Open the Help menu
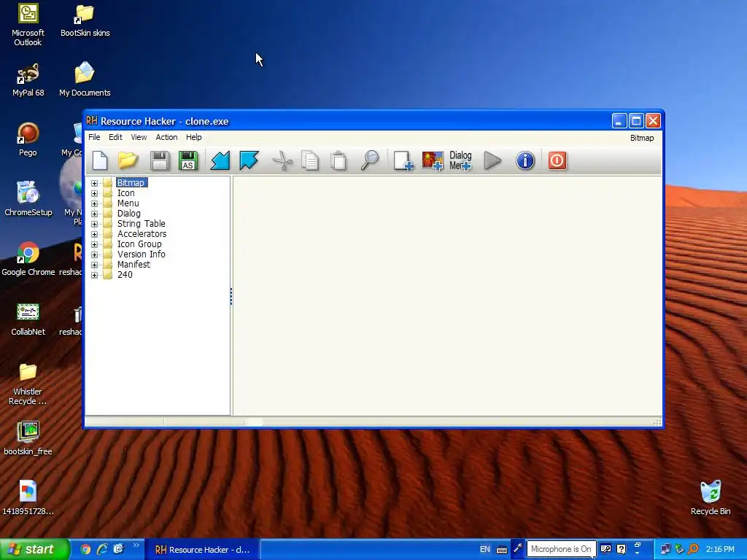Viewport: 747px width, 560px height. click(x=193, y=137)
